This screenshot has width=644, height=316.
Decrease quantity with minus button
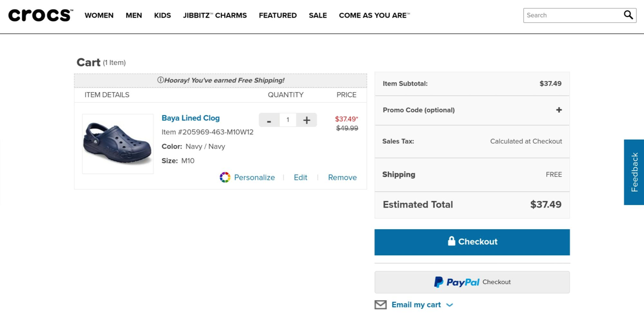(269, 120)
